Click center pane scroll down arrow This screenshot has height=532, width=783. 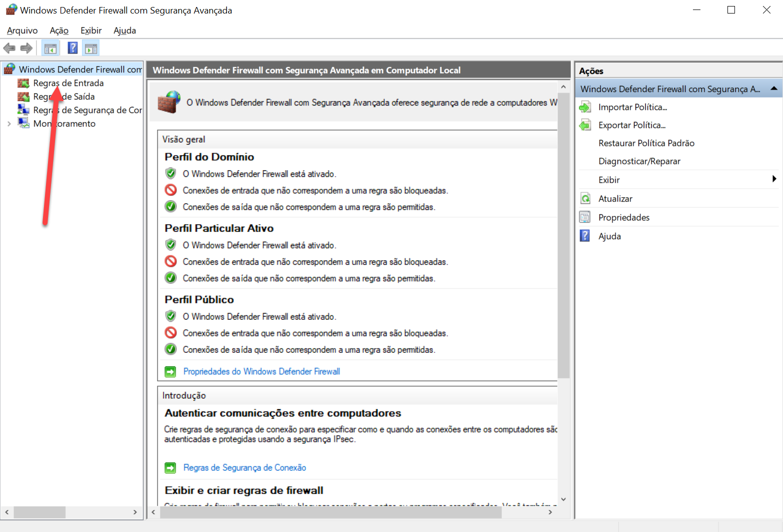(563, 499)
